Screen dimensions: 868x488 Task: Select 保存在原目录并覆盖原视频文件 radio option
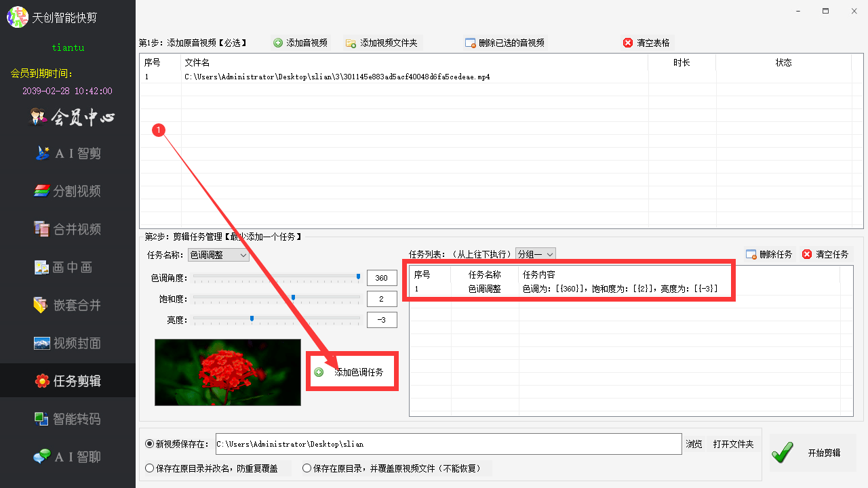[307, 468]
